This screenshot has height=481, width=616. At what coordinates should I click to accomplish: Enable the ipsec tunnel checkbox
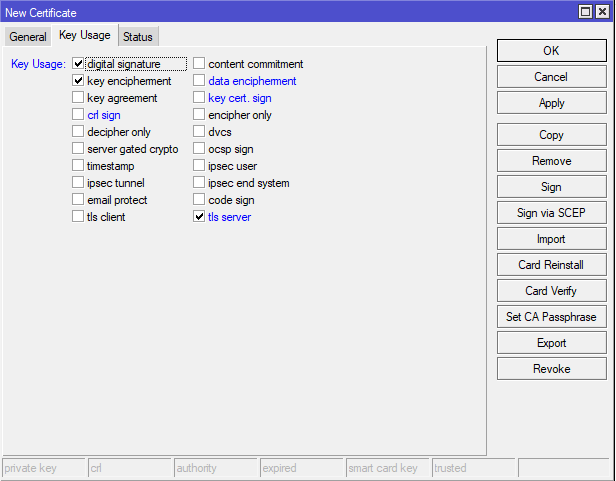pos(78,182)
